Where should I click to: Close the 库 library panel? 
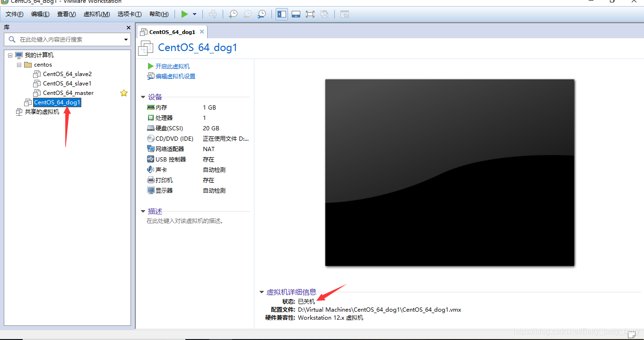point(128,27)
